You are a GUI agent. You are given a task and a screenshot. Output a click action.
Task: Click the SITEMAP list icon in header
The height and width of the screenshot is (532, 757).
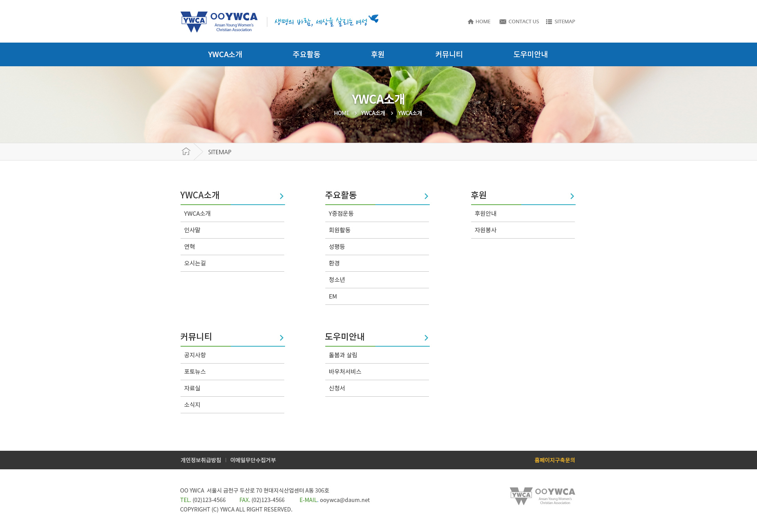click(548, 21)
